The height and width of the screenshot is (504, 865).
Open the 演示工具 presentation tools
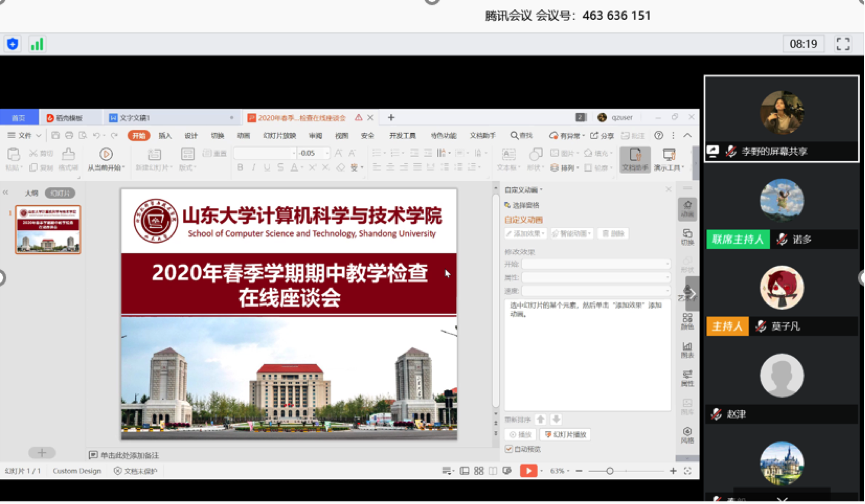click(x=668, y=158)
